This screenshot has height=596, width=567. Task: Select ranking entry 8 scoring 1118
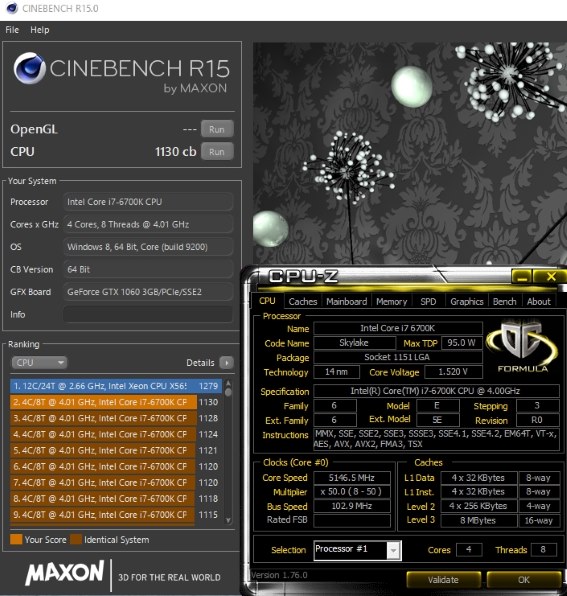pos(116,499)
